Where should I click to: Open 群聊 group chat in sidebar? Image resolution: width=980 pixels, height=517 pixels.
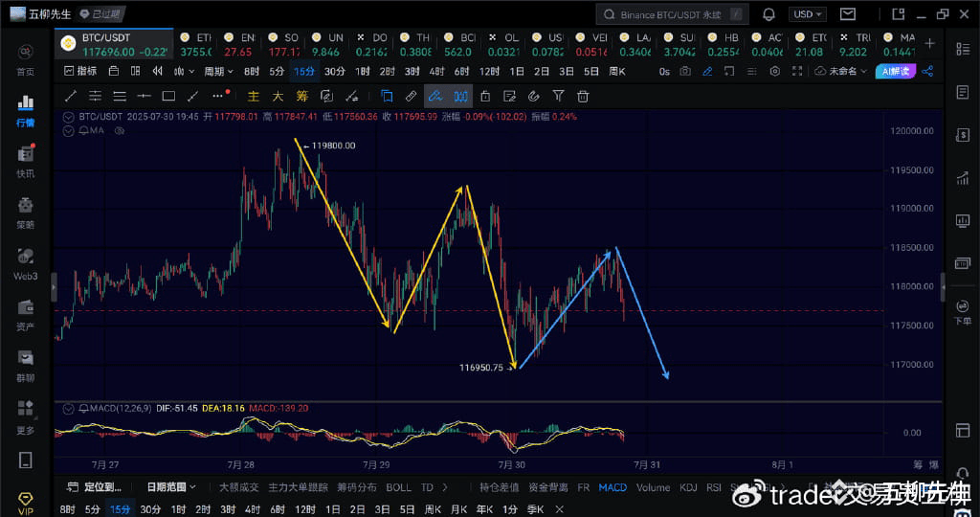tap(26, 367)
